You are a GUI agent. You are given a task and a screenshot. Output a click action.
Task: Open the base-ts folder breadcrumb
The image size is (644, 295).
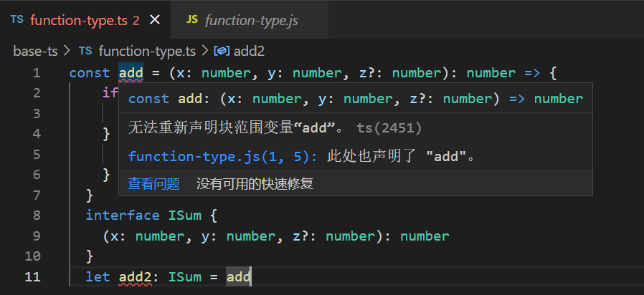tap(35, 51)
